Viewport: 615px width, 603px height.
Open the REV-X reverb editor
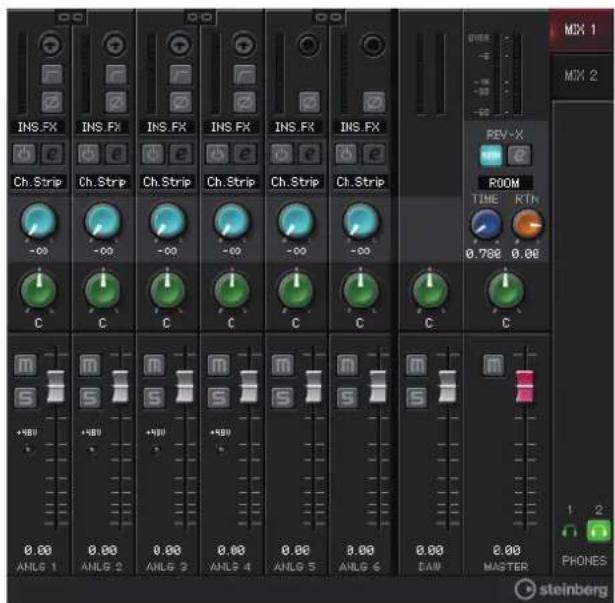pos(519,156)
